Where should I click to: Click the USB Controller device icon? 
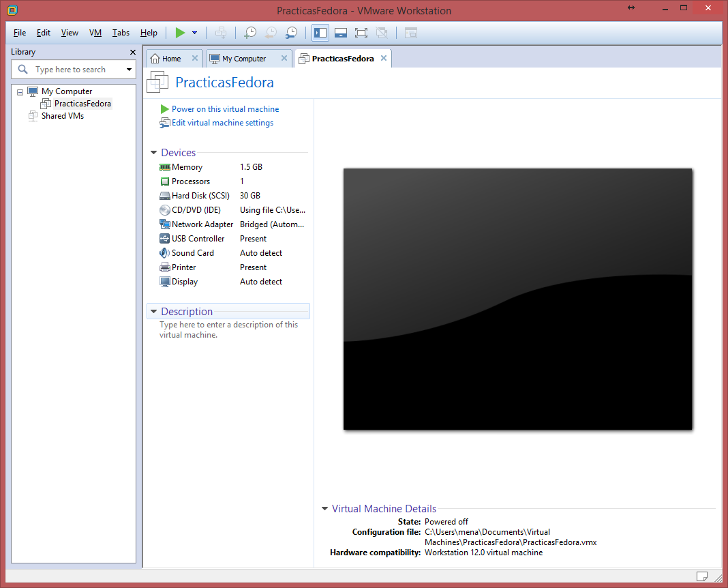[x=165, y=239]
